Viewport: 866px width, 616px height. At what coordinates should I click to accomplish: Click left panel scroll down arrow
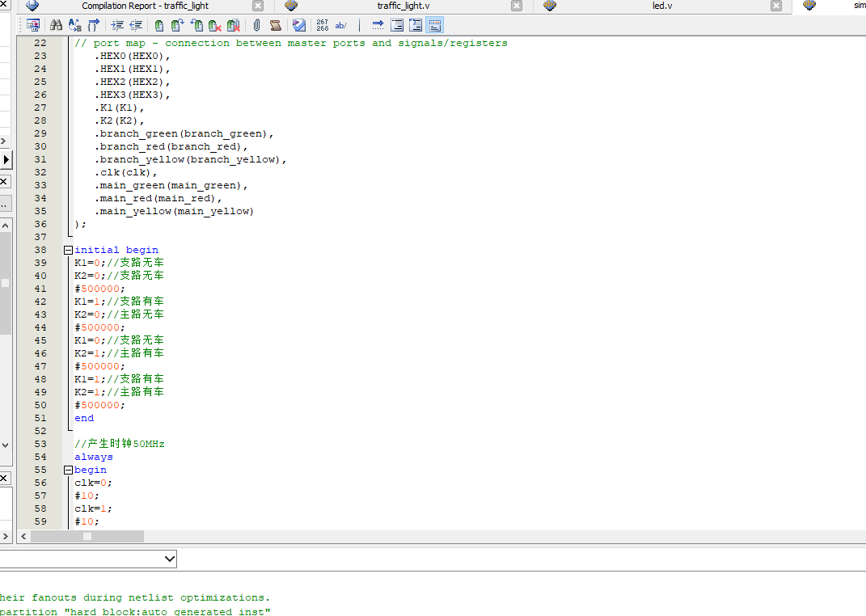(5, 445)
